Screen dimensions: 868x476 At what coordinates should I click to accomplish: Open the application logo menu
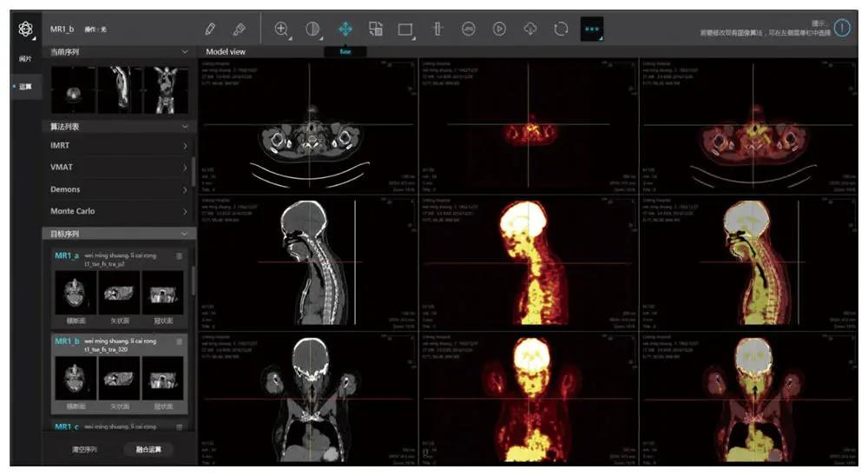point(25,29)
